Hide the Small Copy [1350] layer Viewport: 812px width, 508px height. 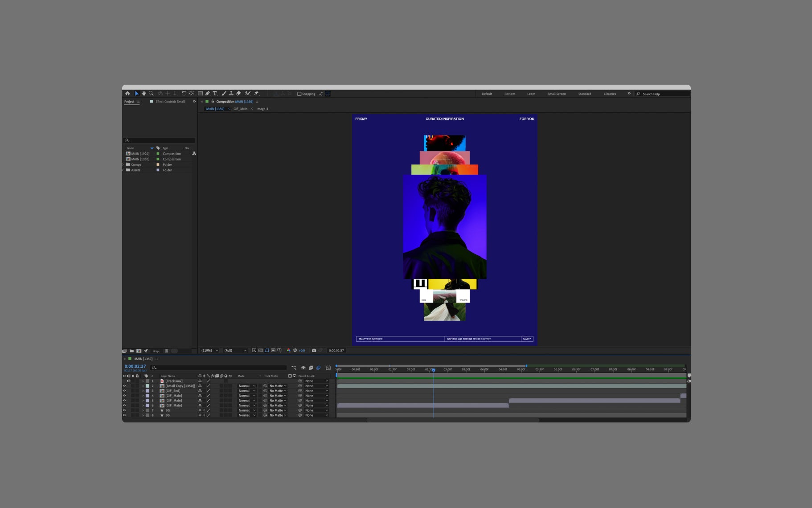(x=124, y=386)
